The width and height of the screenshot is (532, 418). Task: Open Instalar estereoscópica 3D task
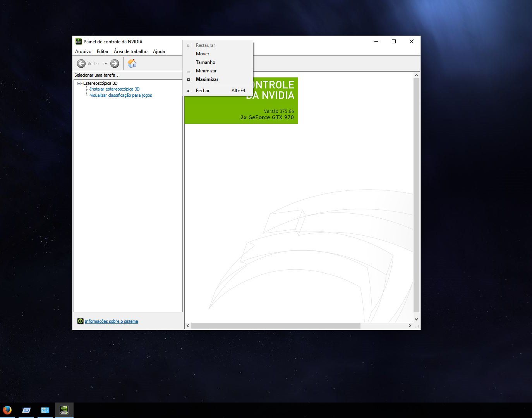click(115, 89)
